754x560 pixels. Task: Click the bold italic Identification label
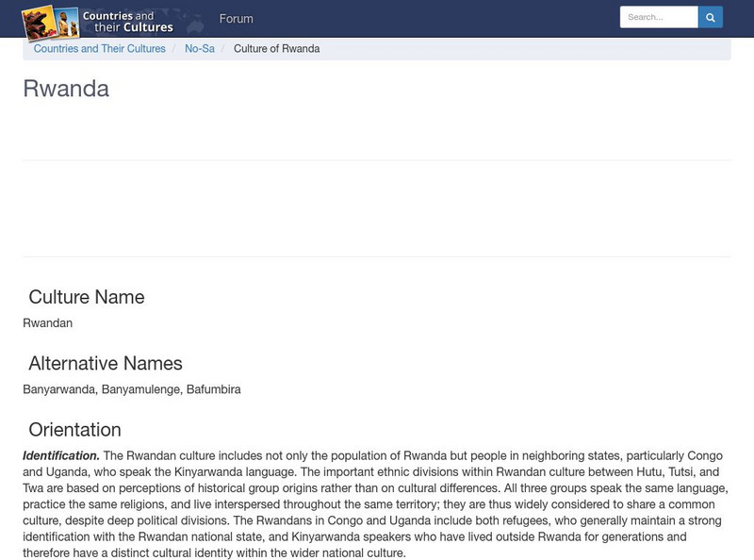click(x=61, y=455)
